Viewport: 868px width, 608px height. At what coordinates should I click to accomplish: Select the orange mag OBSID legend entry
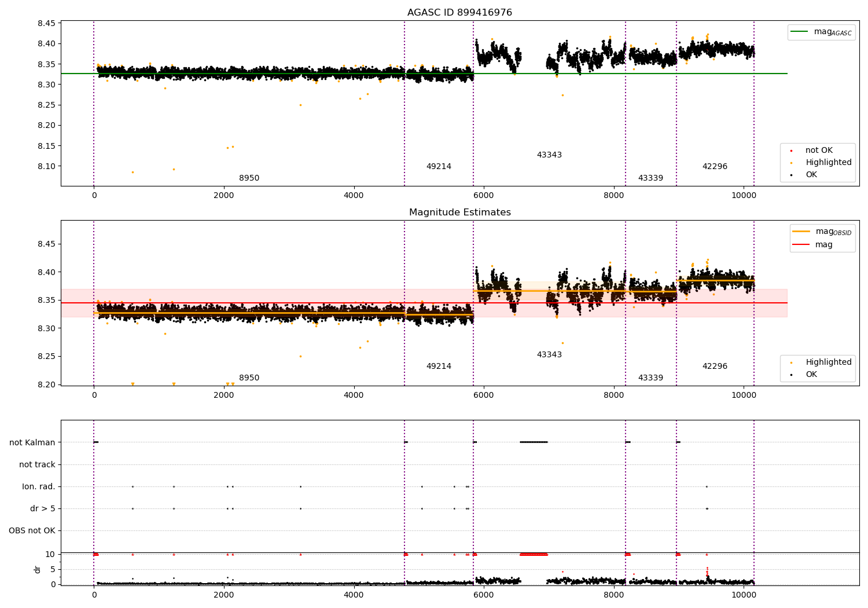click(822, 232)
